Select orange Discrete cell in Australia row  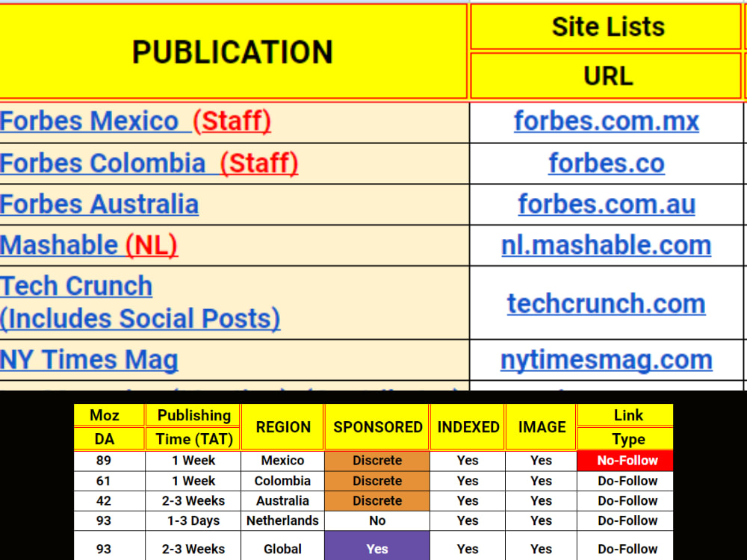coord(376,501)
